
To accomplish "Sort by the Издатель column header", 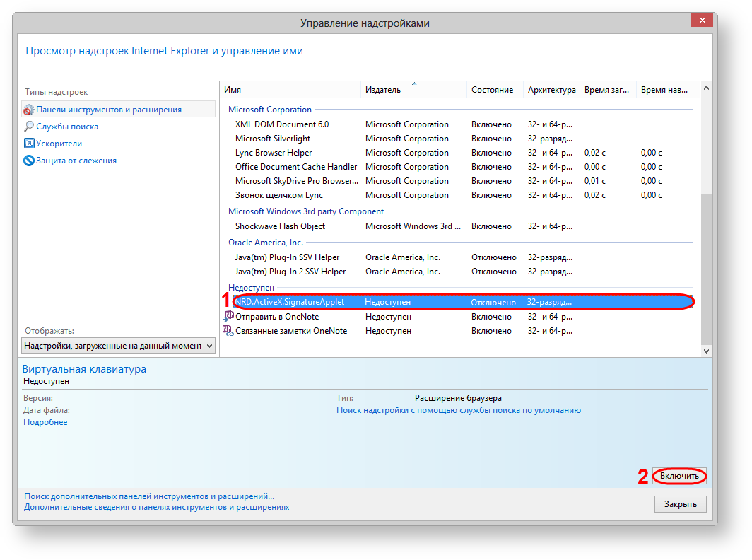I will pos(413,90).
